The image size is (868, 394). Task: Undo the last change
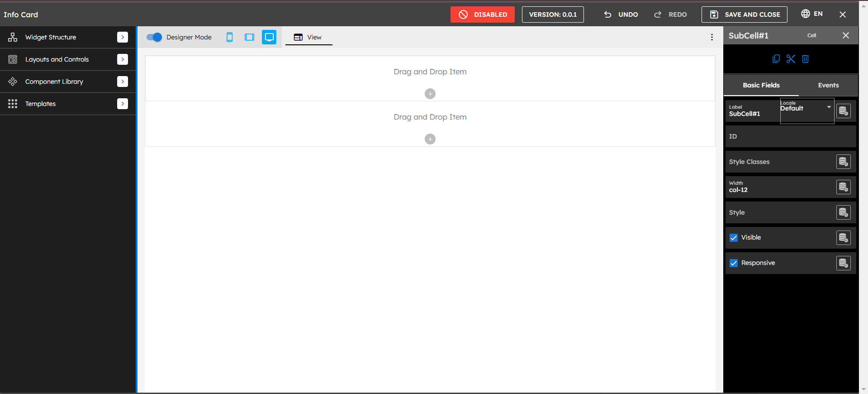coord(621,14)
